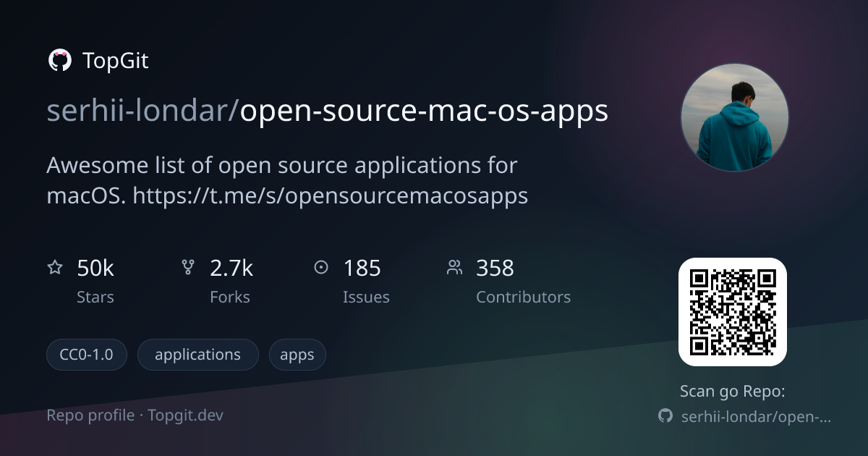The width and height of the screenshot is (868, 456).
Task: Click the Forks label
Action: point(230,297)
